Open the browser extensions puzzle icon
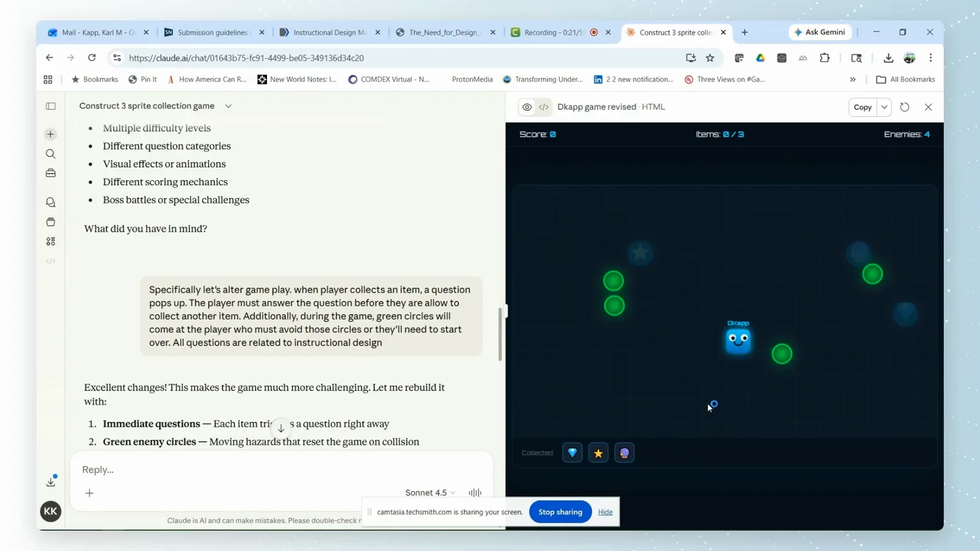 click(x=824, y=58)
